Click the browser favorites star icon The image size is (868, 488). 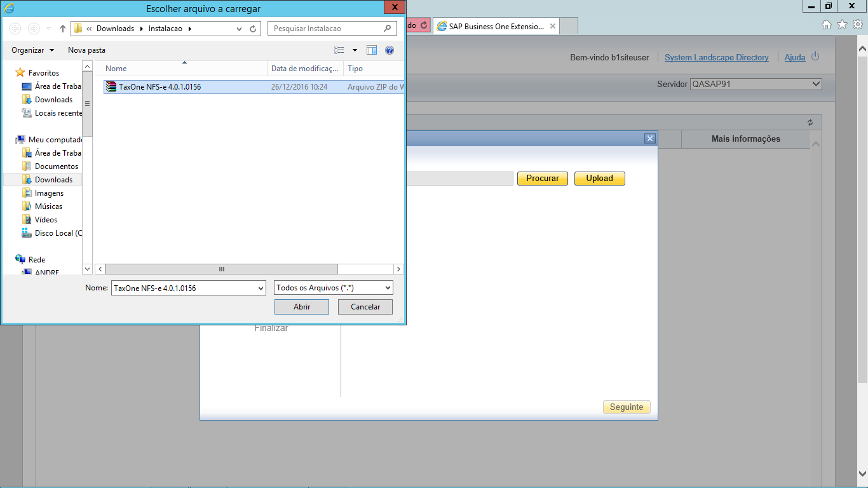pyautogui.click(x=842, y=25)
